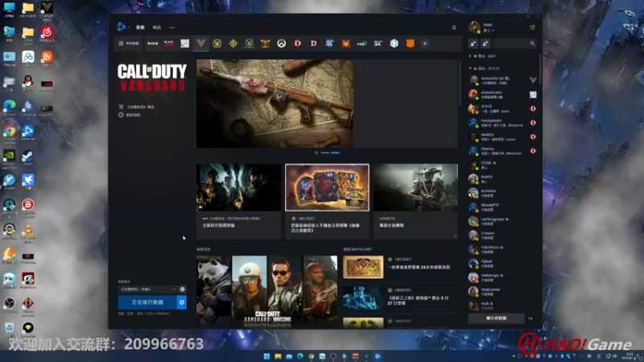
Task: Collapse the friends 31/157 group
Action: point(485,68)
